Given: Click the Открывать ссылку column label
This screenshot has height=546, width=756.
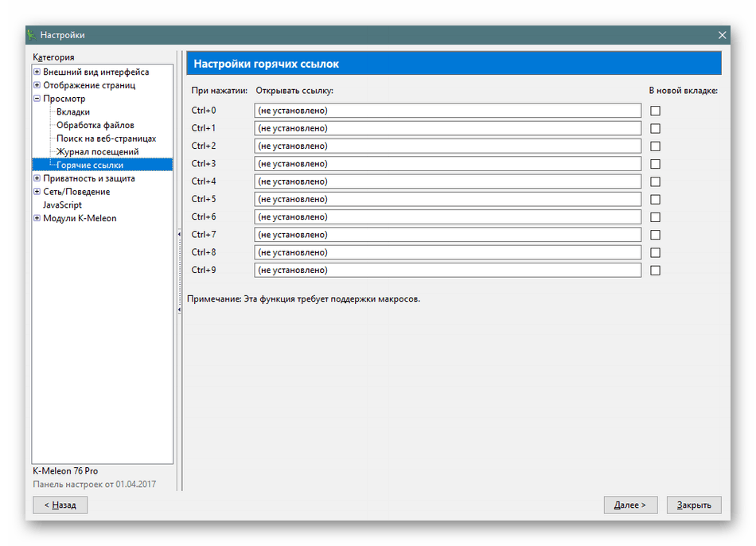Looking at the screenshot, I should click(294, 91).
